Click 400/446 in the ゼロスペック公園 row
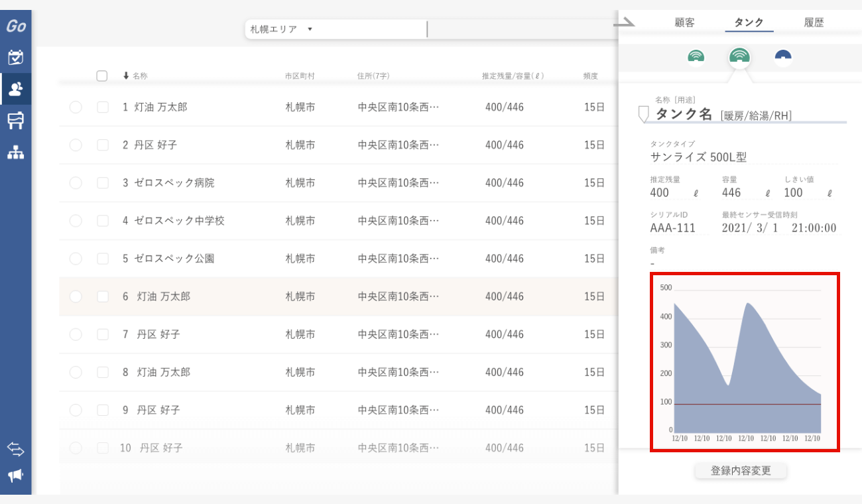 pyautogui.click(x=505, y=258)
